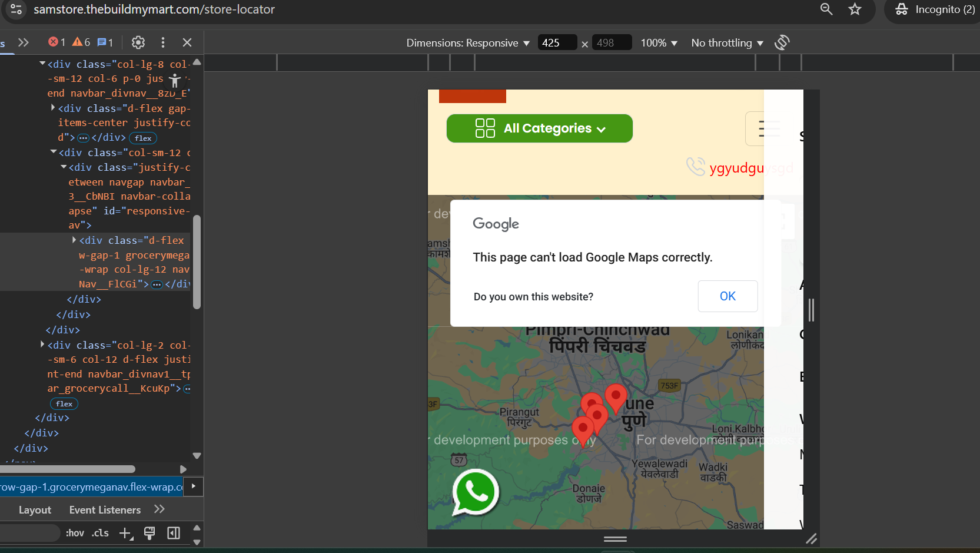Click ellipsis of grocerymega div node
980x553 pixels.
click(157, 285)
